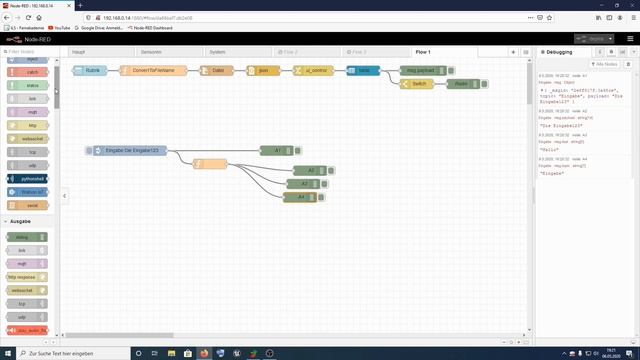
Task: Select the http response node in the palette
Action: (27, 277)
